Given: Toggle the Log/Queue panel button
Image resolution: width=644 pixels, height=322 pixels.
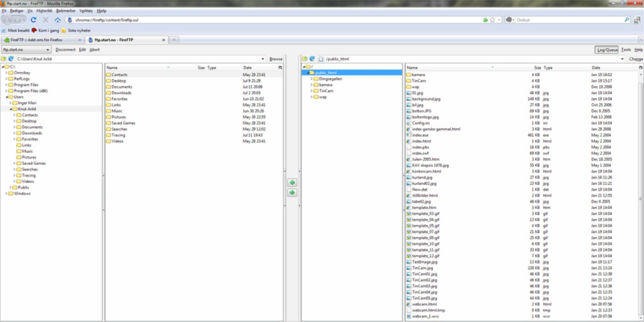Looking at the screenshot, I should pos(607,50).
